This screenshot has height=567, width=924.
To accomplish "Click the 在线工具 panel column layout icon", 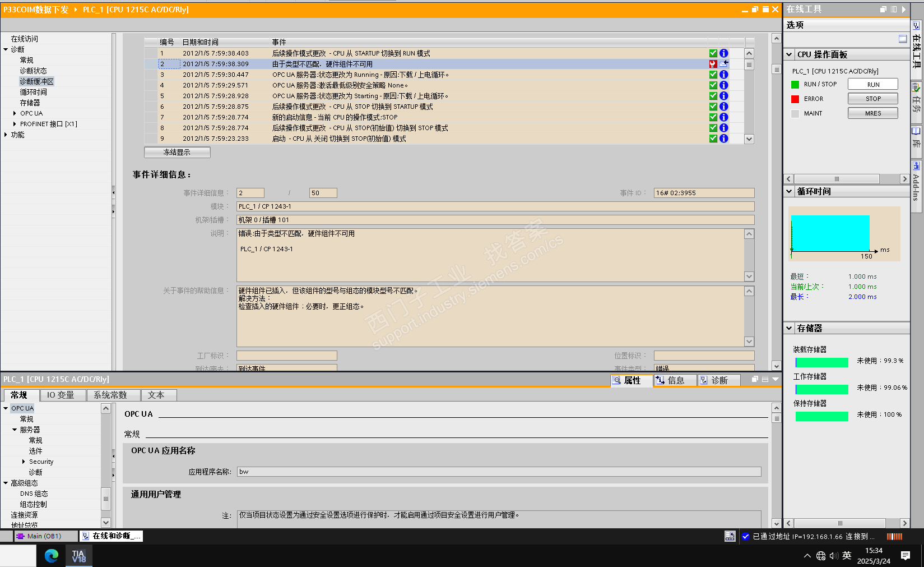I will [x=894, y=10].
